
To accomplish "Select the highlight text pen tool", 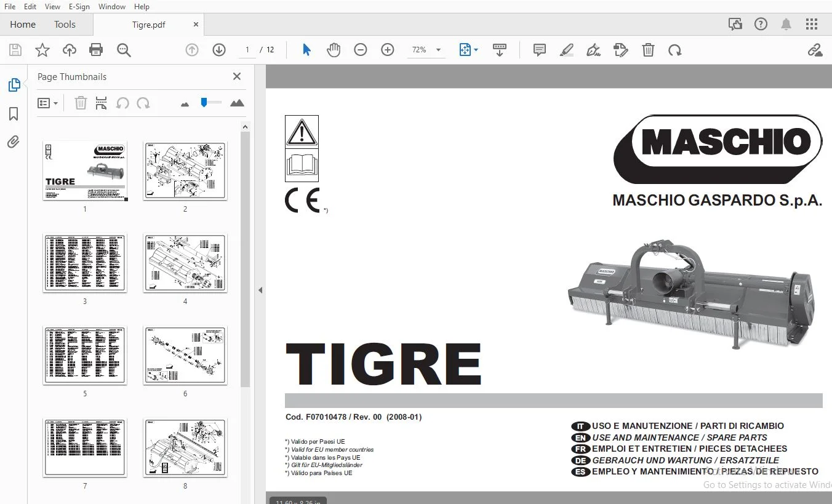I will coord(567,50).
